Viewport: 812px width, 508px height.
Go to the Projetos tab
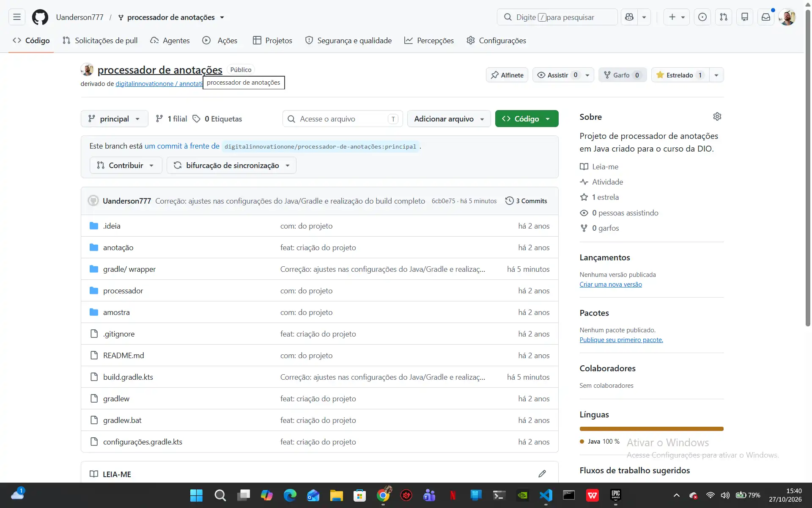pos(273,40)
